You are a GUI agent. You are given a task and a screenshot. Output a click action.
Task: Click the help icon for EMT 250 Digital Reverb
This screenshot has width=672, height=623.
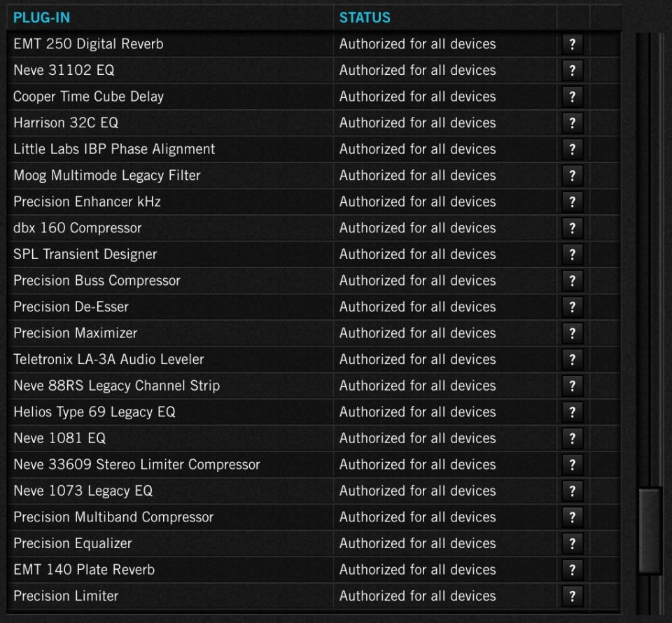[572, 44]
